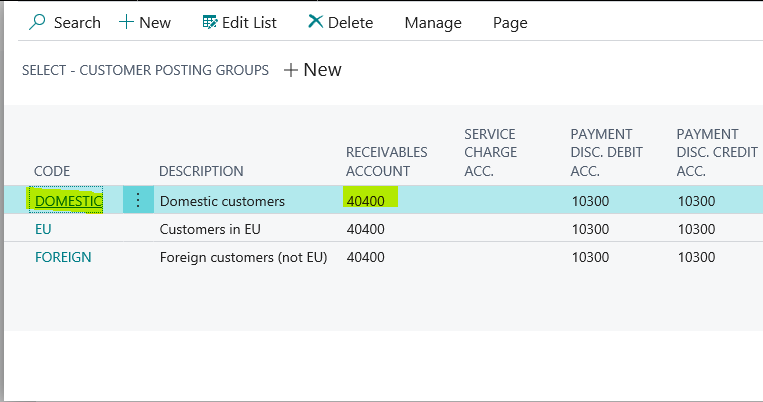Open the three-dot row menu for DOMESTIC
Image resolution: width=763 pixels, height=402 pixels.
[138, 200]
